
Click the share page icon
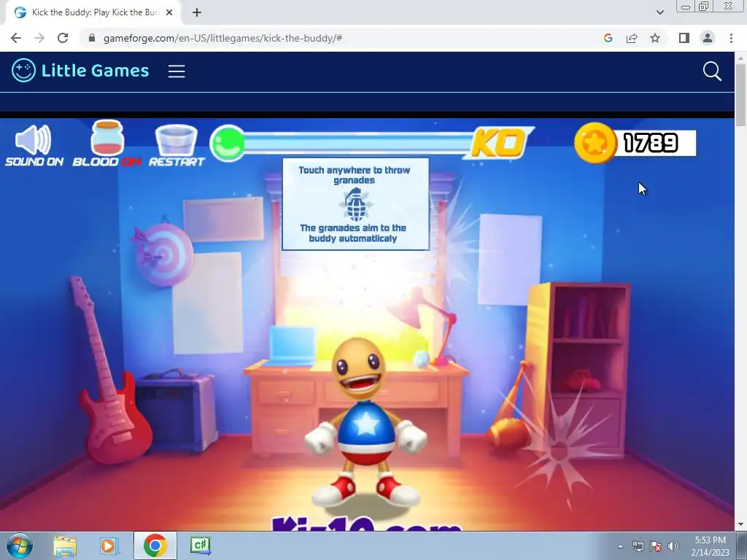pyautogui.click(x=632, y=38)
